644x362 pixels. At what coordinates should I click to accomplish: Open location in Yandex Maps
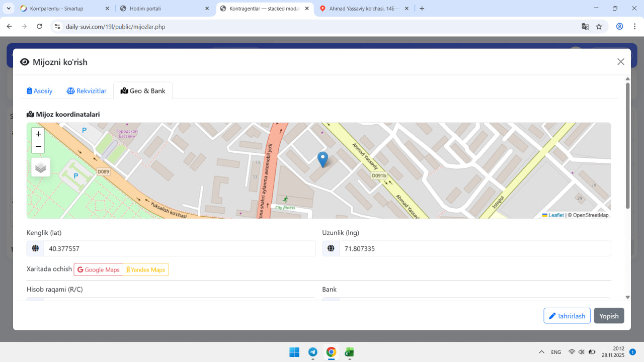click(x=146, y=270)
